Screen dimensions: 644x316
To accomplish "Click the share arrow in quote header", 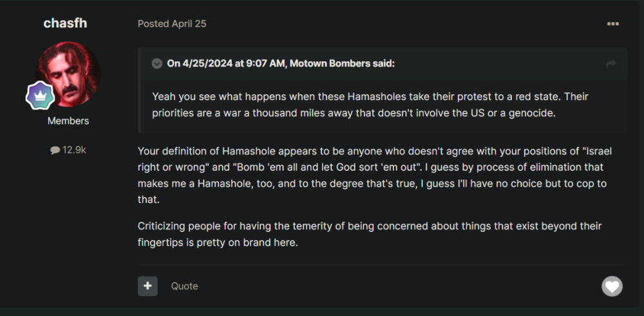I will pyautogui.click(x=611, y=63).
